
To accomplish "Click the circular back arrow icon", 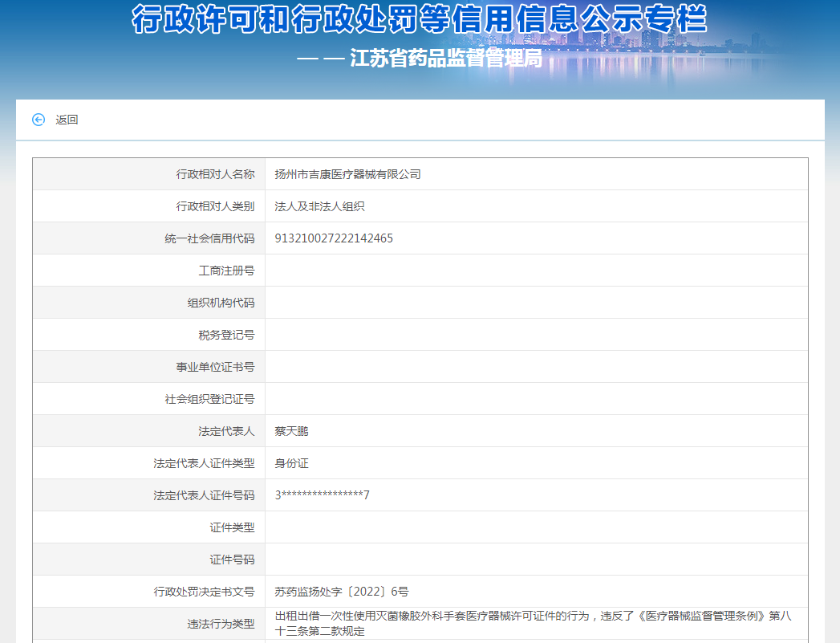I will tap(39, 120).
